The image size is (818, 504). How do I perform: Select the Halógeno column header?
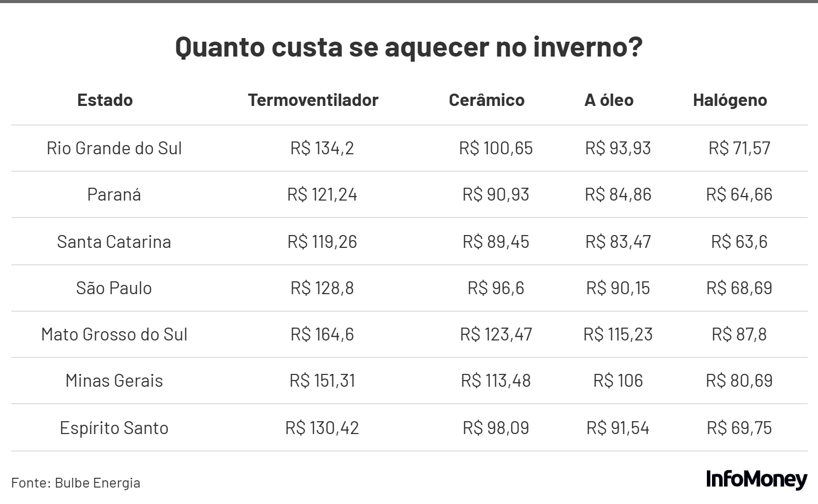pos(730,100)
